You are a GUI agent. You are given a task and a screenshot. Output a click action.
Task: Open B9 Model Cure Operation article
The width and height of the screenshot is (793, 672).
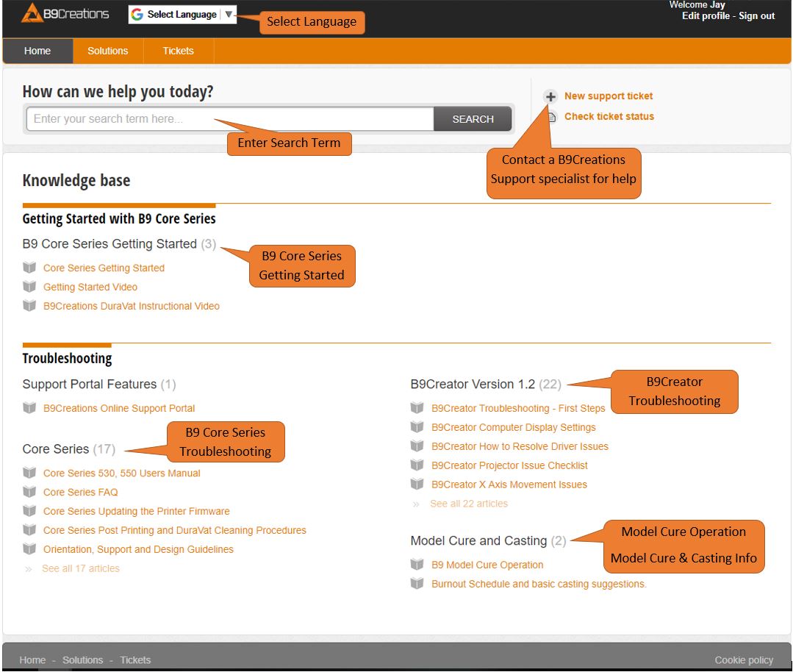(x=487, y=565)
